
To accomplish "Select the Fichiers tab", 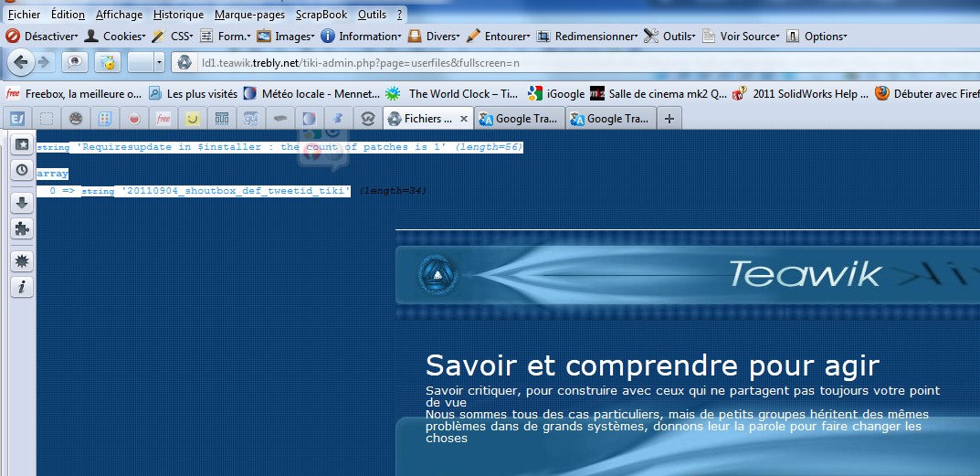I will pos(427,118).
